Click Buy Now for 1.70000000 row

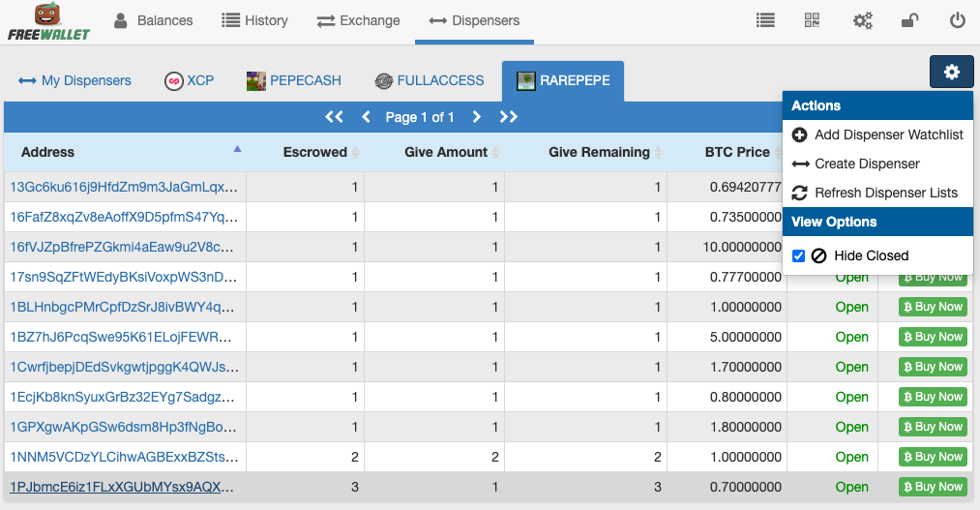point(933,367)
